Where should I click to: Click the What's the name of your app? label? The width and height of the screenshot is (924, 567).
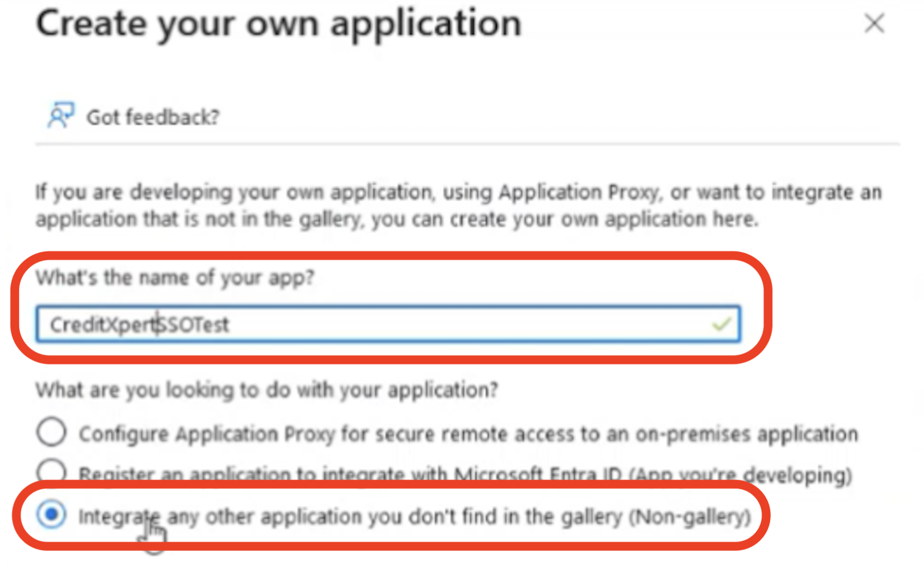(175, 278)
